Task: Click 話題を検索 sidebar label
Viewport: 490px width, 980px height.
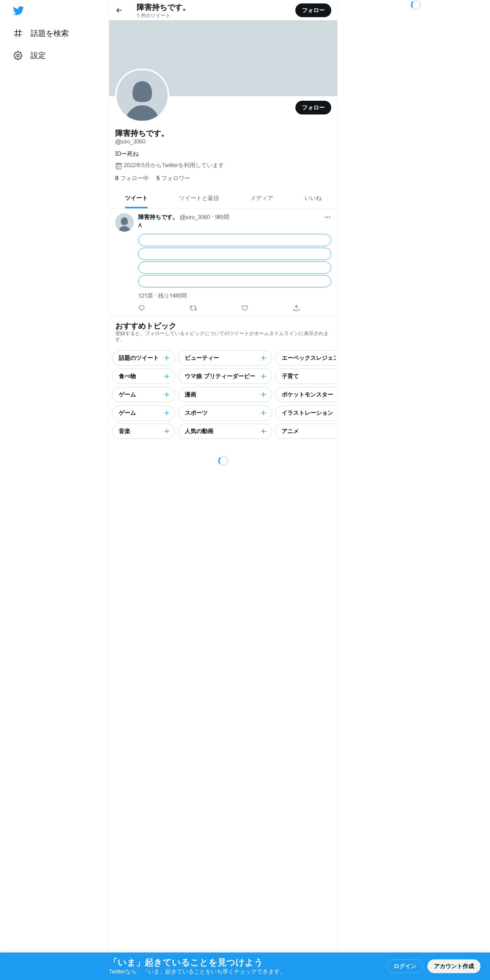Action: coord(50,33)
